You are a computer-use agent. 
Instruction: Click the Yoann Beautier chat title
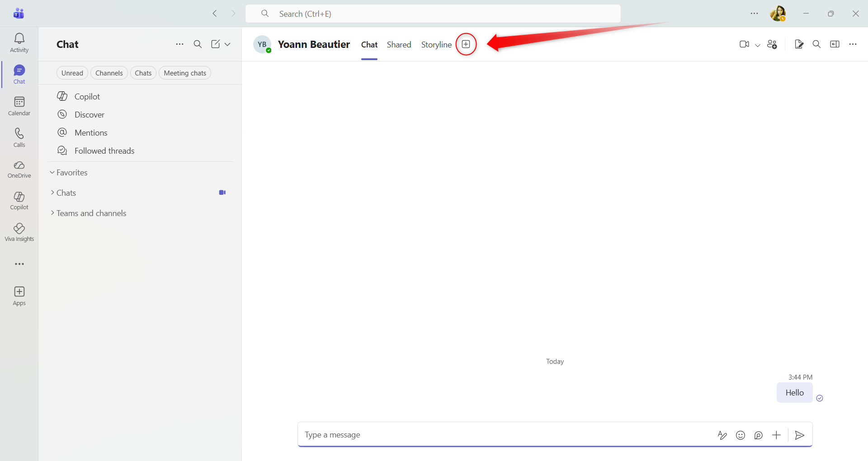click(x=314, y=44)
